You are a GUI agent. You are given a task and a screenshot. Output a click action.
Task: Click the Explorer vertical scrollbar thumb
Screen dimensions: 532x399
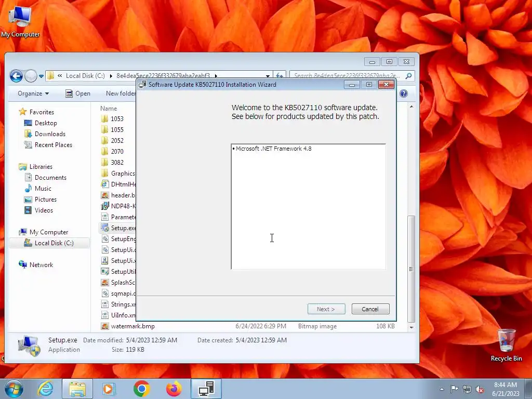(x=411, y=269)
